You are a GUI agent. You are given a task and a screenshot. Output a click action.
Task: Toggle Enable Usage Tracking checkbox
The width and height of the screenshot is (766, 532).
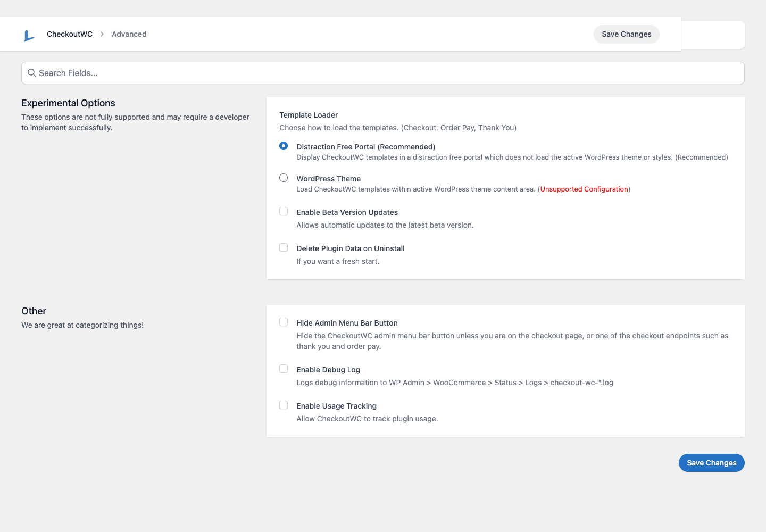click(284, 405)
